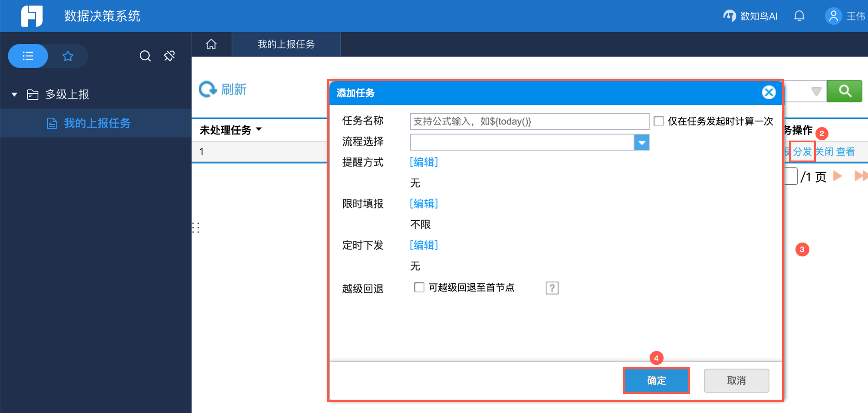Jump to the last page arrow
This screenshot has height=413, width=868.
tap(861, 176)
